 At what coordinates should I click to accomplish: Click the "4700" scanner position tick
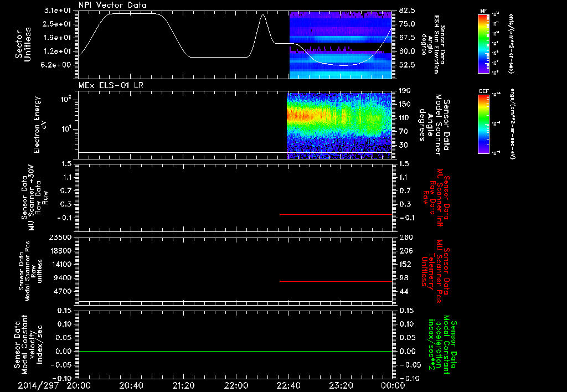point(63,291)
